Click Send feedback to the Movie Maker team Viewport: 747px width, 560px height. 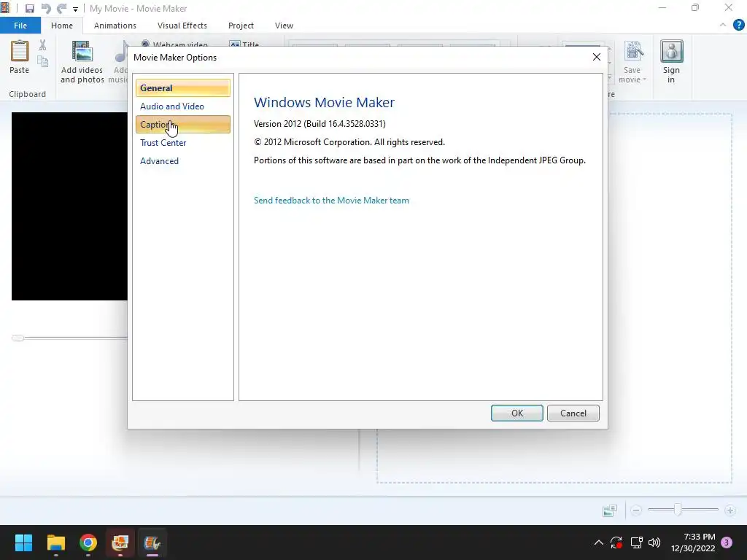pos(331,201)
